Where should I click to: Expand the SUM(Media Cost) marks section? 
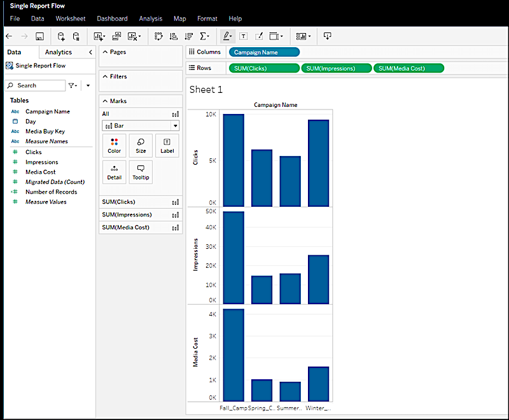click(141, 228)
